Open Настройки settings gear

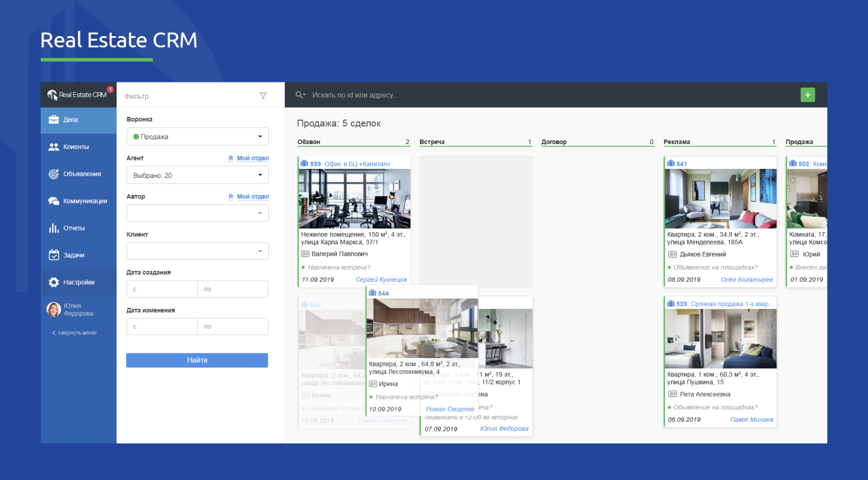(79, 282)
